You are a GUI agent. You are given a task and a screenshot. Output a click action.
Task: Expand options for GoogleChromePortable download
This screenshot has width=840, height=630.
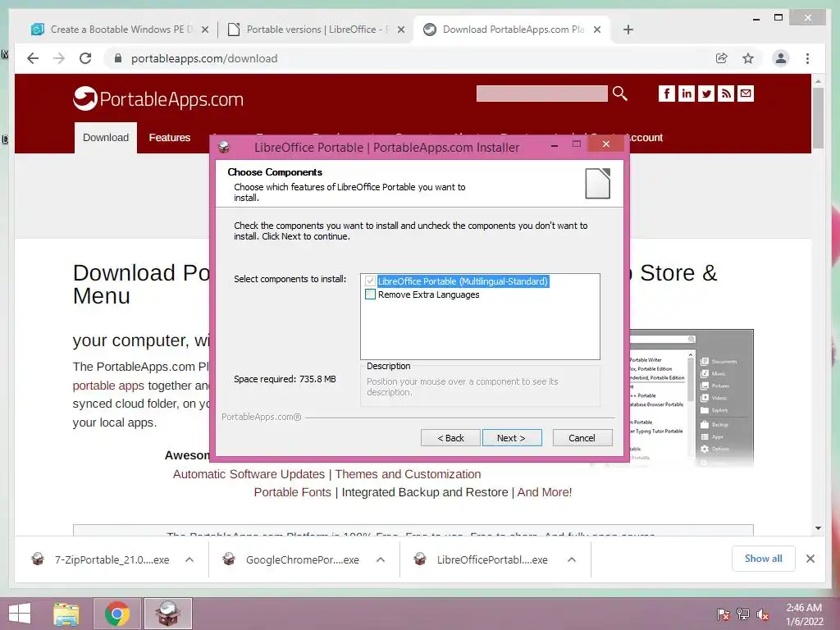coord(381,559)
